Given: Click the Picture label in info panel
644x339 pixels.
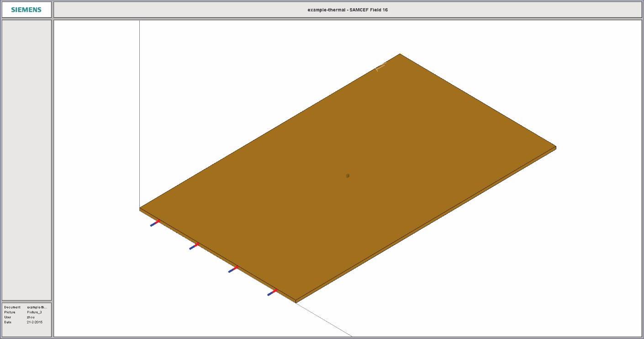Looking at the screenshot, I should tap(11, 312).
